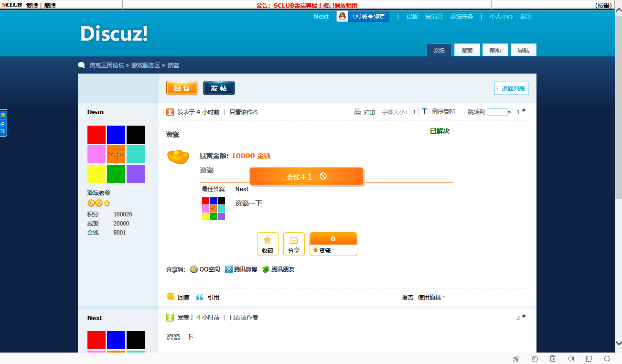The height and width of the screenshot is (364, 622).
Task: Expand the 使用道具 dropdown
Action: point(432,297)
